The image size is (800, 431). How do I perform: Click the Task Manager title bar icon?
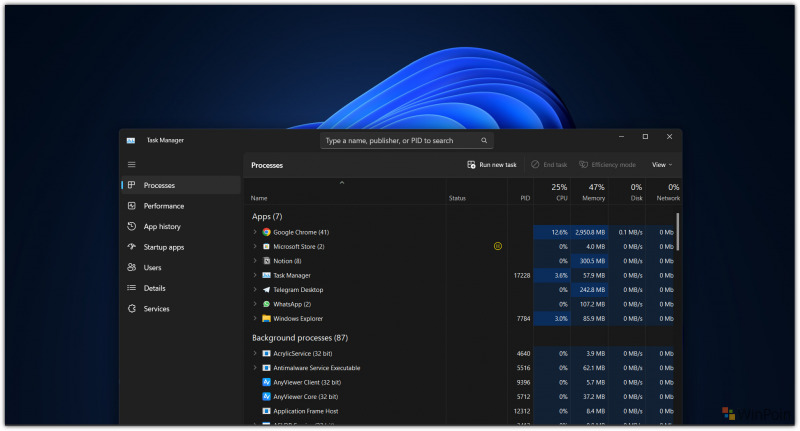click(x=131, y=140)
